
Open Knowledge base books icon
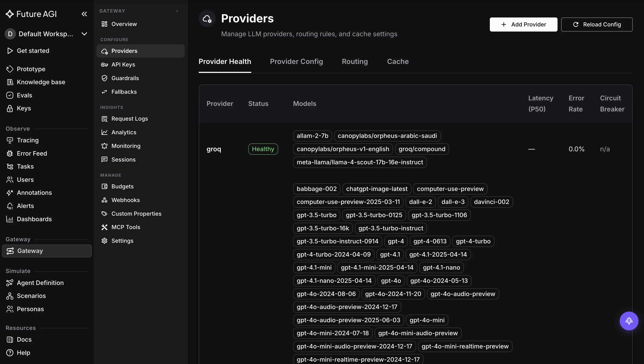10,82
